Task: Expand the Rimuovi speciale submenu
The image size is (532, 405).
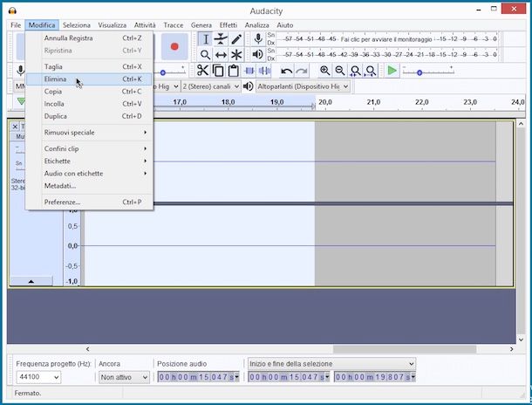Action: (x=89, y=133)
